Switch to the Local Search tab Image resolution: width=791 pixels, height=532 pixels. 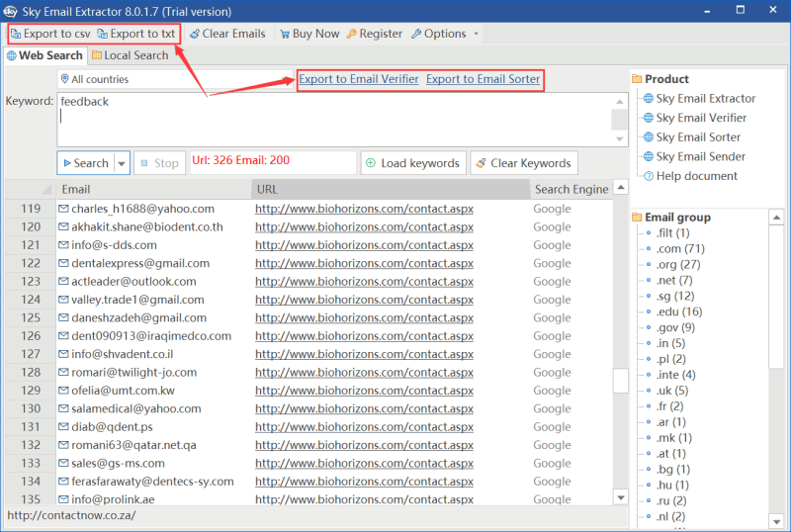(135, 56)
